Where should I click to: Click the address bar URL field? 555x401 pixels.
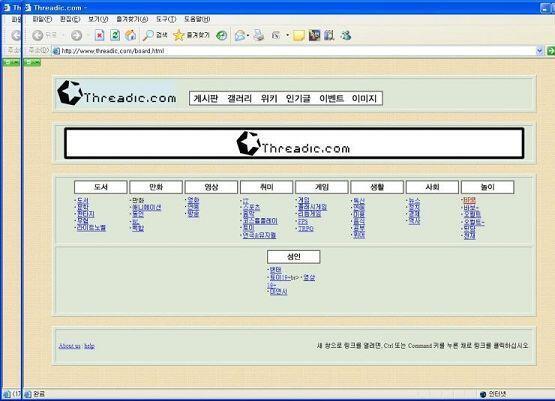click(x=294, y=51)
